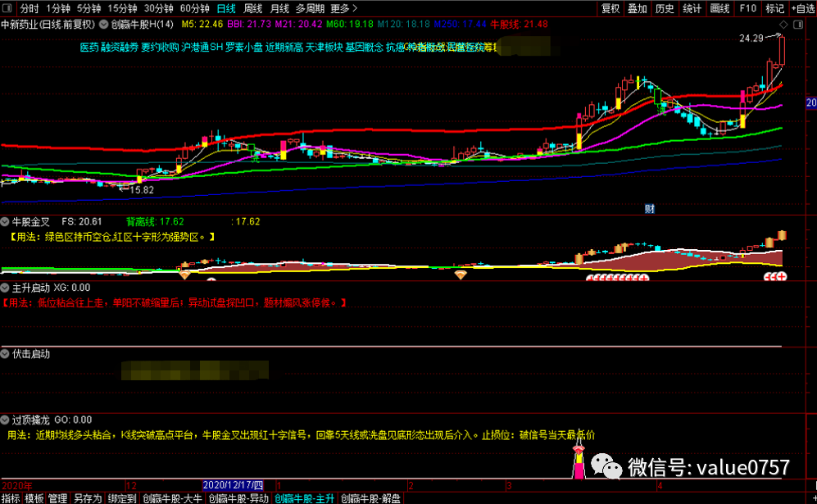Click the 指标 button in bottom bar

tap(11, 499)
